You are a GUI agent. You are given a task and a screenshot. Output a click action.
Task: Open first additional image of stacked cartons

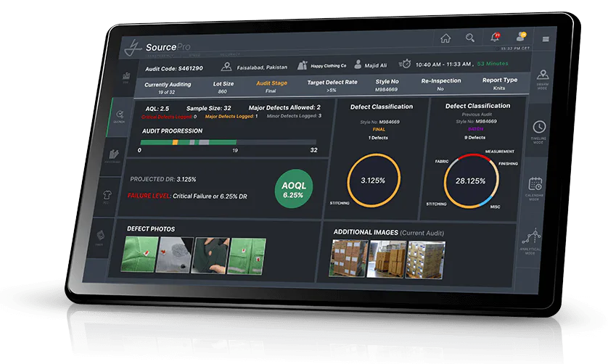pyautogui.click(x=348, y=258)
